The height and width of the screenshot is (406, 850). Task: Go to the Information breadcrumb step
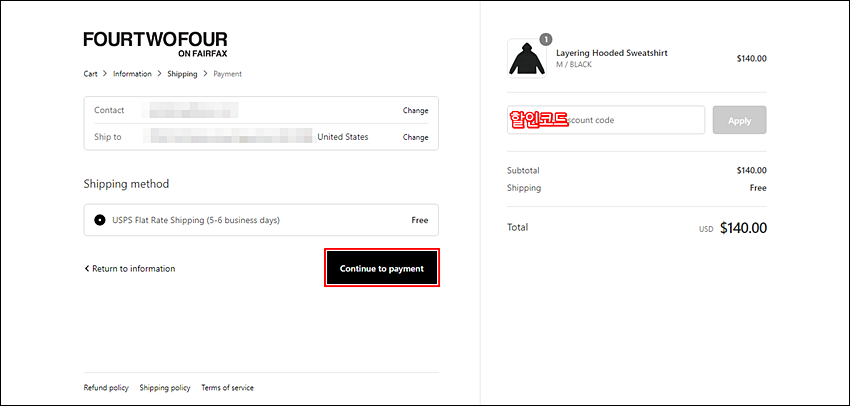[132, 74]
